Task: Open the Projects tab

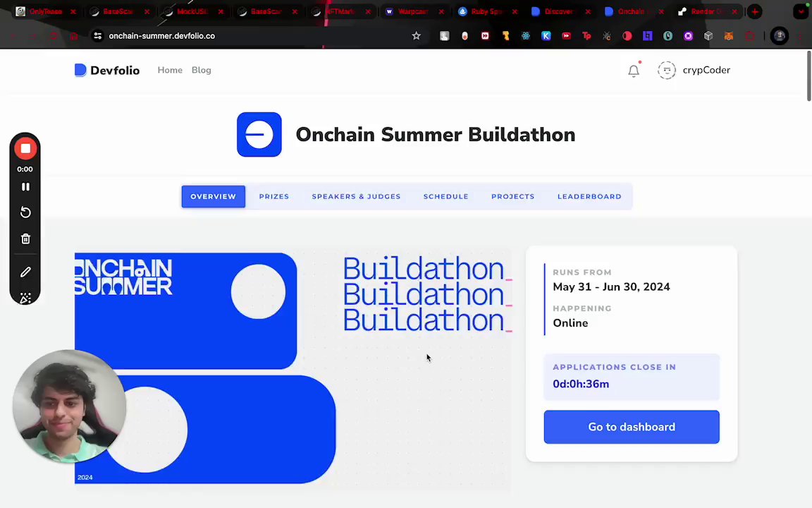Action: tap(512, 196)
